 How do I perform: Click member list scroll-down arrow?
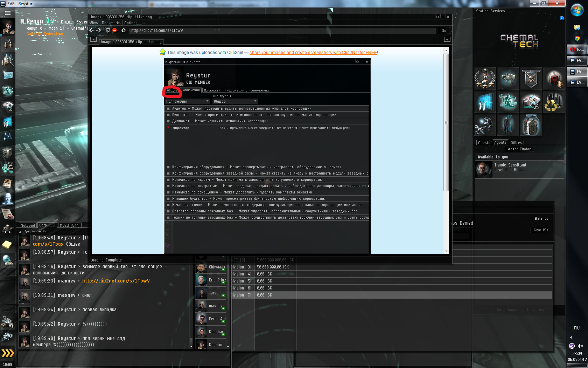point(228,346)
